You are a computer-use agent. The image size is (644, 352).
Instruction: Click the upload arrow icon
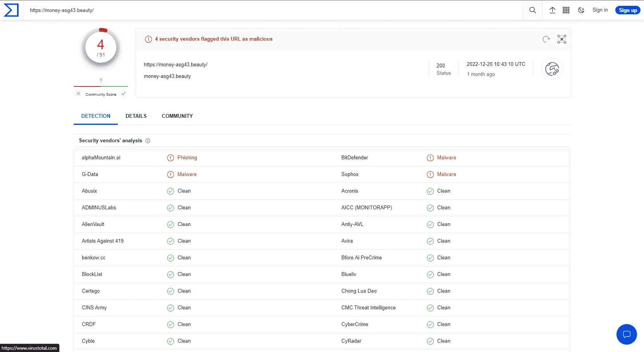(x=552, y=10)
